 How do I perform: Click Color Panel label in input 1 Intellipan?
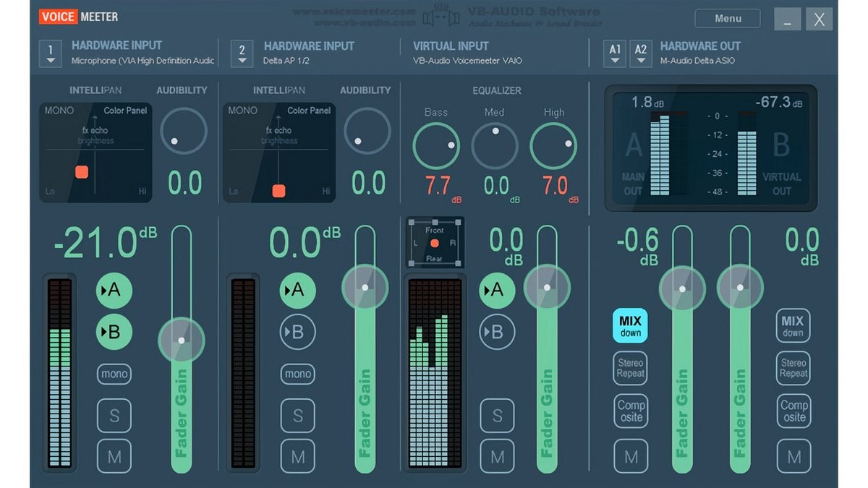pyautogui.click(x=125, y=111)
